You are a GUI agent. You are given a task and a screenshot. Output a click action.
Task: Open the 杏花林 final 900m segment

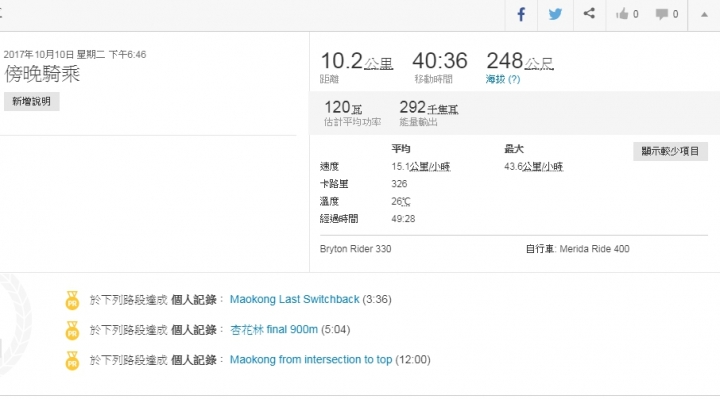[274, 330]
